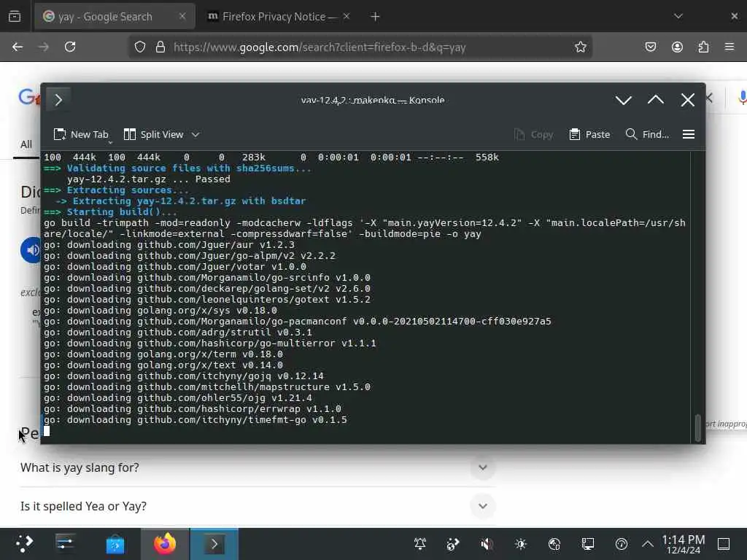Open a New Tab in Konsole
The width and height of the screenshot is (747, 560).
[x=81, y=135]
